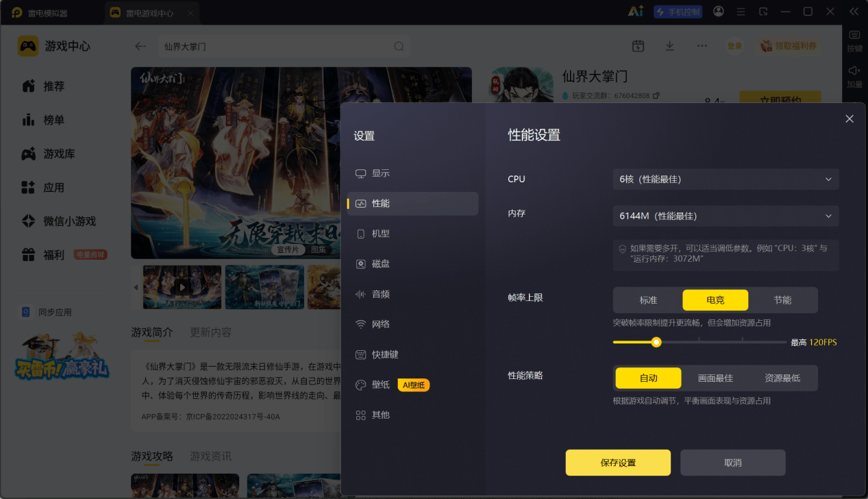This screenshot has width=868, height=499.
Task: Click the palette icon beside 壁纸
Action: tap(361, 385)
